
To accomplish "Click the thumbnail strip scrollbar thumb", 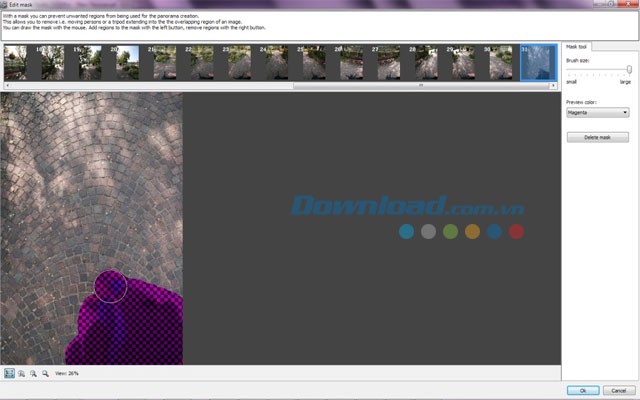I will [421, 86].
